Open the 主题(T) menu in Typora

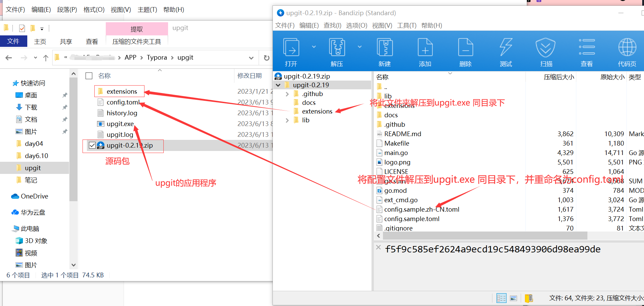pyautogui.click(x=147, y=9)
